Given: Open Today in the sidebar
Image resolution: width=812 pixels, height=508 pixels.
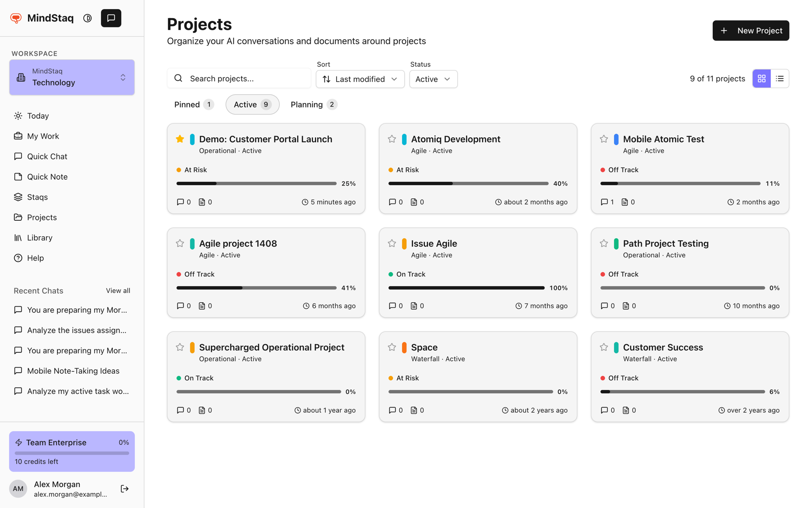Looking at the screenshot, I should pyautogui.click(x=72, y=116).
